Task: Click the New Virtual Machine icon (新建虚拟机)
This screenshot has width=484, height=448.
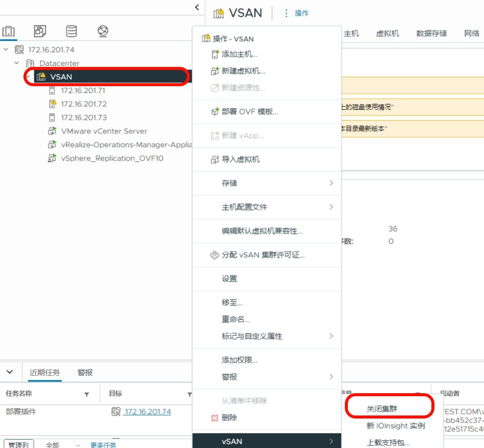Action: coord(215,71)
